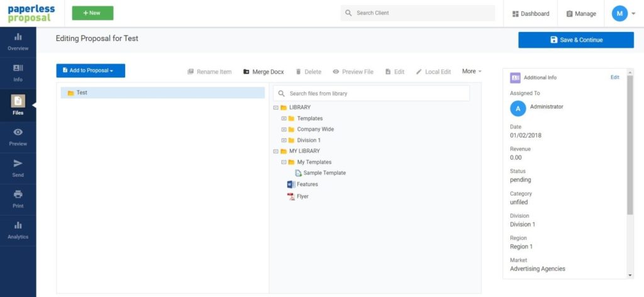Screen dimensions: 644x297
Task: Expand the Templates folder
Action: (x=284, y=118)
